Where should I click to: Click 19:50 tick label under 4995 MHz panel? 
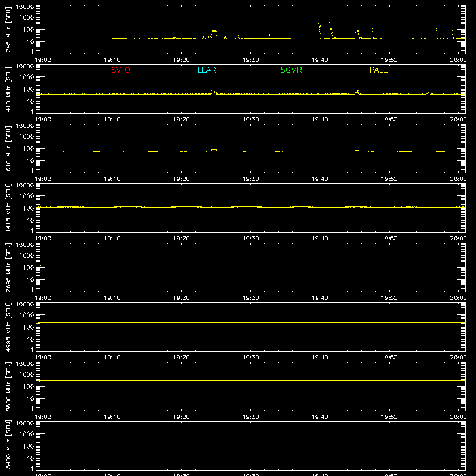click(389, 358)
